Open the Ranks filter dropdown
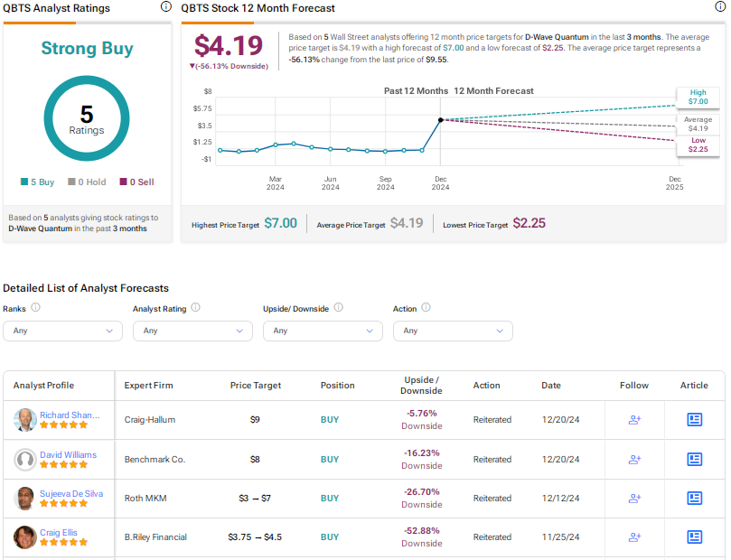This screenshot has width=731, height=560. coord(63,331)
